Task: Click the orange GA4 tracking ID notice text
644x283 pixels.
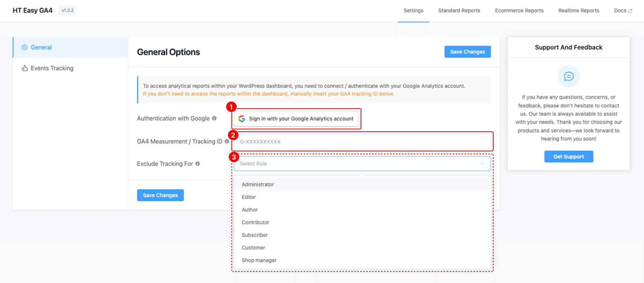Action: [269, 94]
